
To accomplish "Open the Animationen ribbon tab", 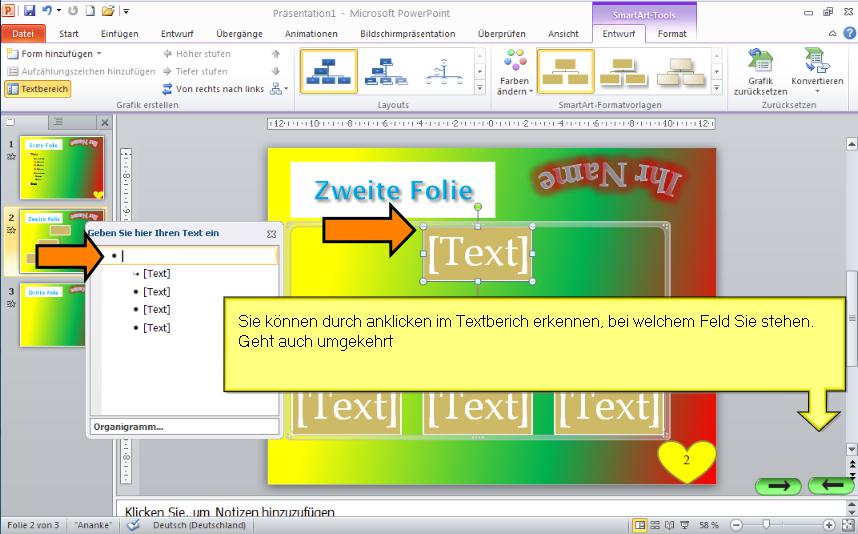I will coord(310,34).
